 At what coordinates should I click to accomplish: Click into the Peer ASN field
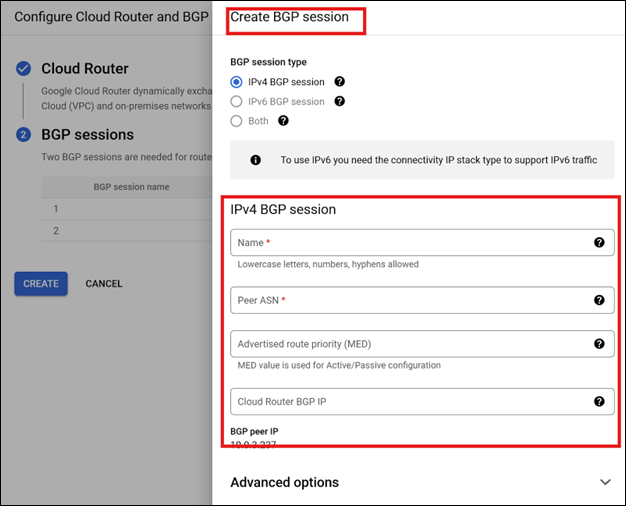tap(410, 300)
